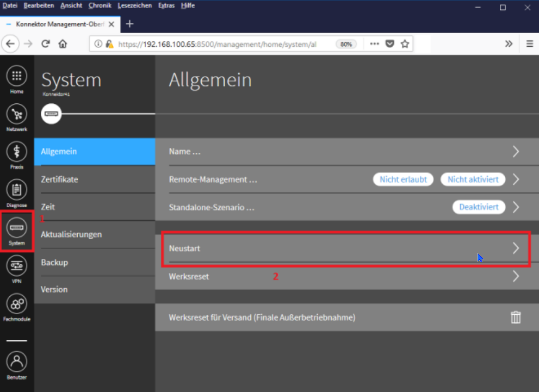539x392 pixels.
Task: Open the Firefox hamburger menu
Action: (529, 44)
